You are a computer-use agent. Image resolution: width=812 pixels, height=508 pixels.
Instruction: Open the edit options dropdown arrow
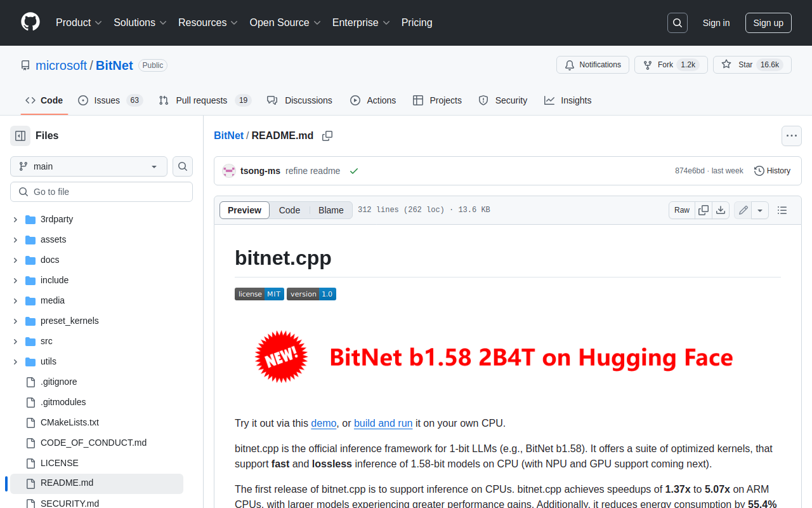pyautogui.click(x=760, y=210)
